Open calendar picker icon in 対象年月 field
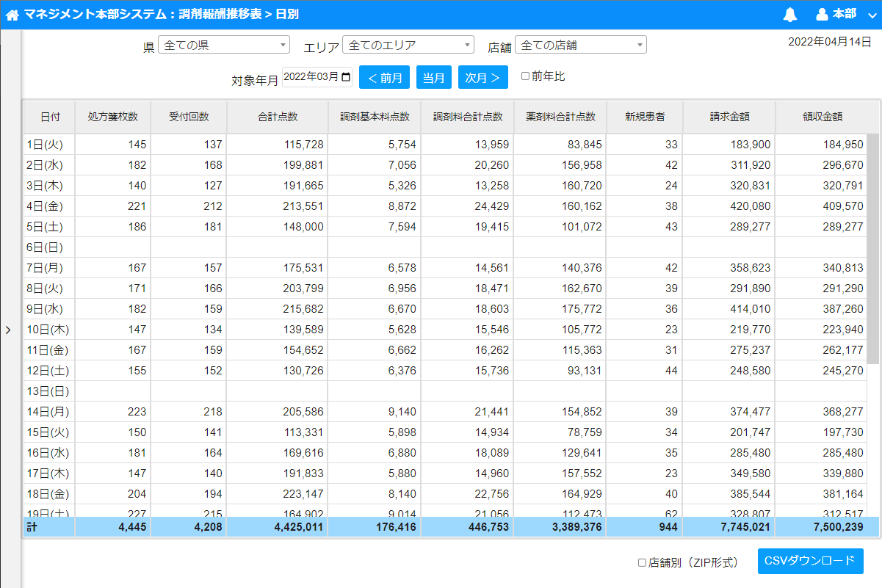Viewport: 882px width, 588px height. (x=346, y=77)
